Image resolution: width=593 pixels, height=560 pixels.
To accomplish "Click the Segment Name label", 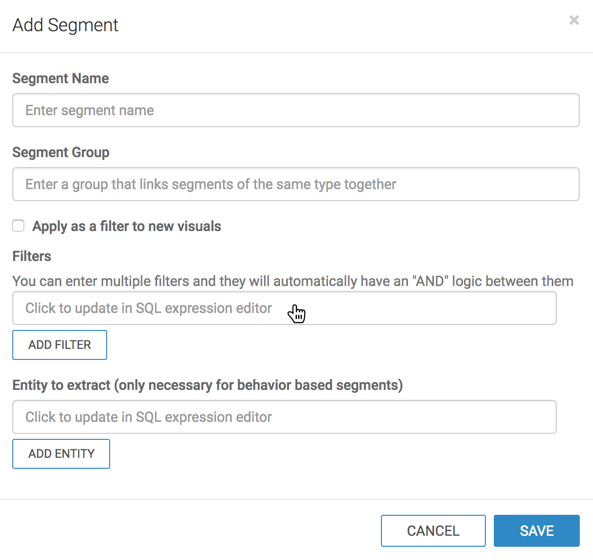I will [61, 78].
